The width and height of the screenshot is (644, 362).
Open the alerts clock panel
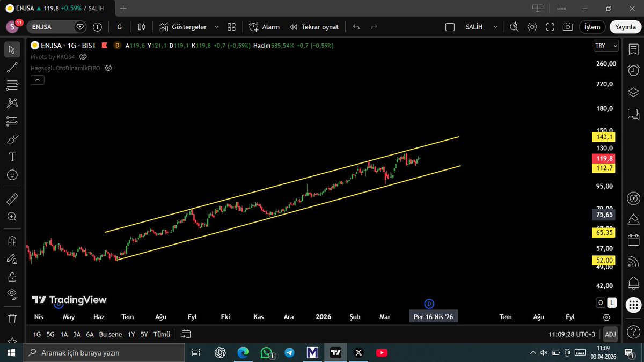pyautogui.click(x=633, y=70)
